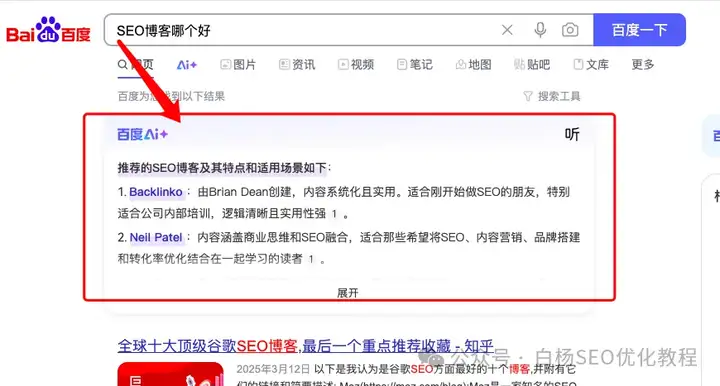The width and height of the screenshot is (720, 386).
Task: Open the 更多 tabs menu
Action: pyautogui.click(x=643, y=65)
